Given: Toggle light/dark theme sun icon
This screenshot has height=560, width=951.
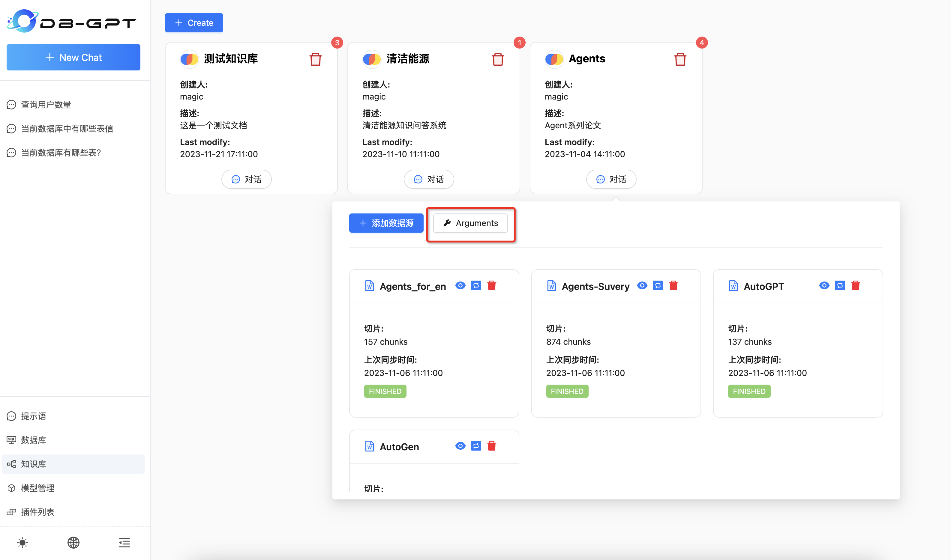Looking at the screenshot, I should pos(22,543).
